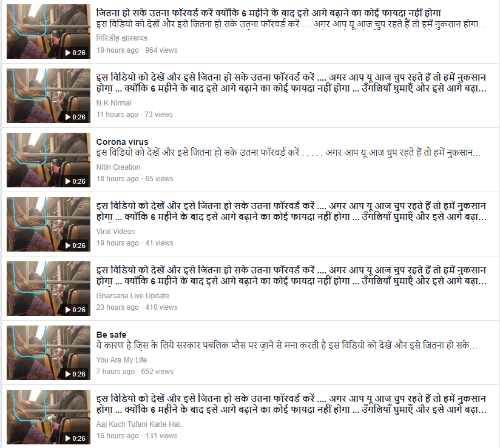The width and height of the screenshot is (500, 448).
Task: Visit Aaj Kuch Tufani Karte Hai. page
Action: point(139,424)
